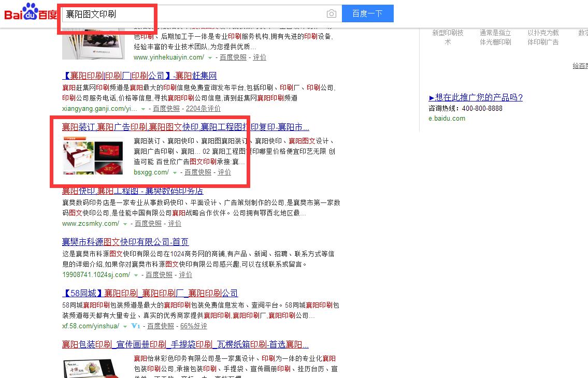Viewport: 588px width, 378px height.
Task: Visit the www.zcsmky.com/ URL link
Action: pyautogui.click(x=90, y=224)
